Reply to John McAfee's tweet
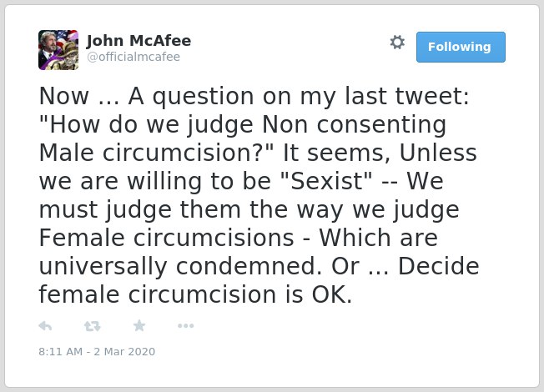The image size is (544, 392). tap(45, 326)
